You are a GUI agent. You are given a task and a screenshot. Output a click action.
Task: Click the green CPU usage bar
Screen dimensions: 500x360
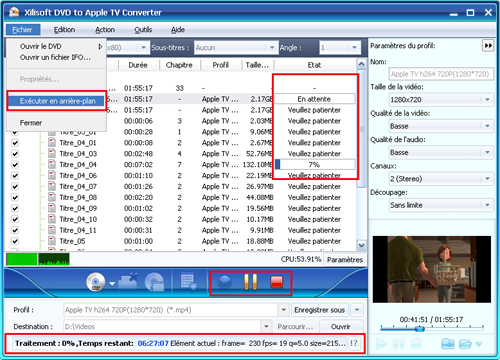click(x=22, y=259)
